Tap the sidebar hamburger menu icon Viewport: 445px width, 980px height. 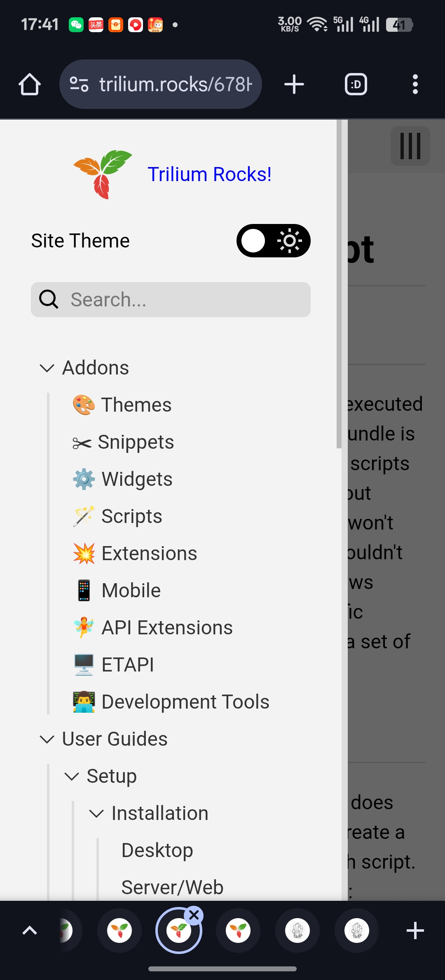point(410,146)
